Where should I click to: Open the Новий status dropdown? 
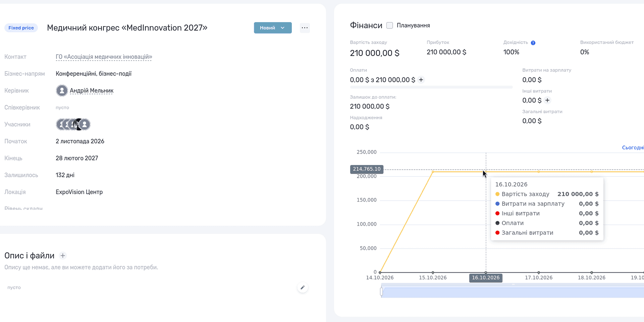pyautogui.click(x=273, y=28)
